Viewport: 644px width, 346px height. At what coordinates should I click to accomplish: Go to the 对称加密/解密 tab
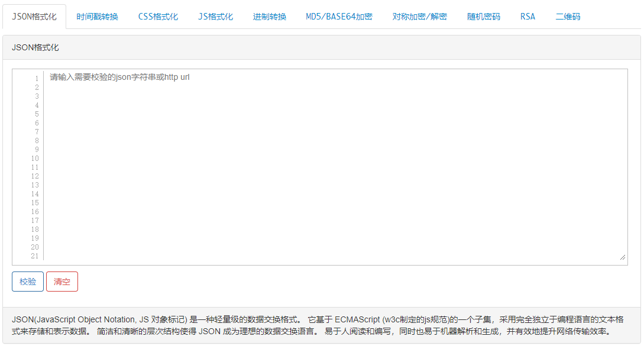[x=418, y=17]
